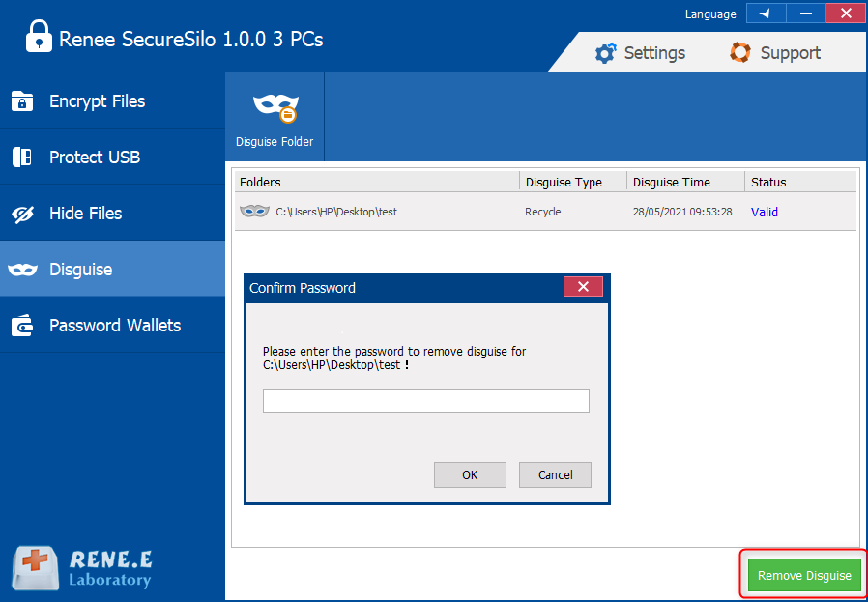Click the green Remove Disguise button

[803, 575]
